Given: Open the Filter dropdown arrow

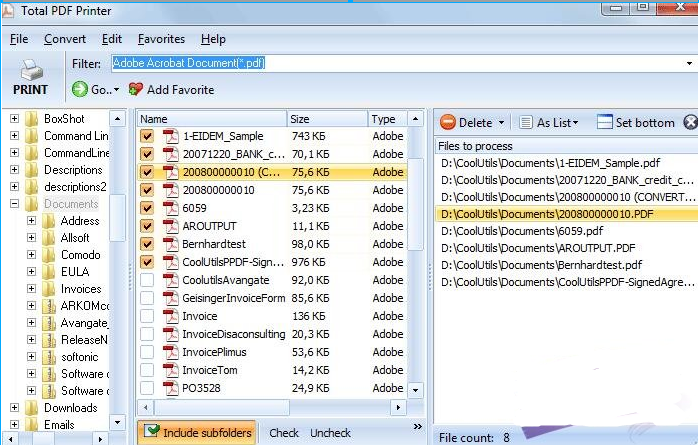Looking at the screenshot, I should click(689, 63).
